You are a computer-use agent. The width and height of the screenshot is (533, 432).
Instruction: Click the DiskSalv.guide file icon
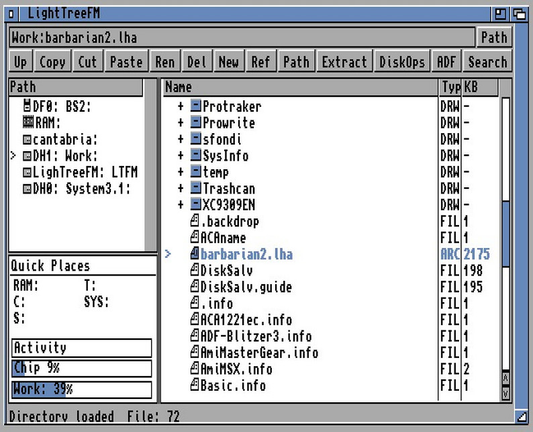click(194, 286)
